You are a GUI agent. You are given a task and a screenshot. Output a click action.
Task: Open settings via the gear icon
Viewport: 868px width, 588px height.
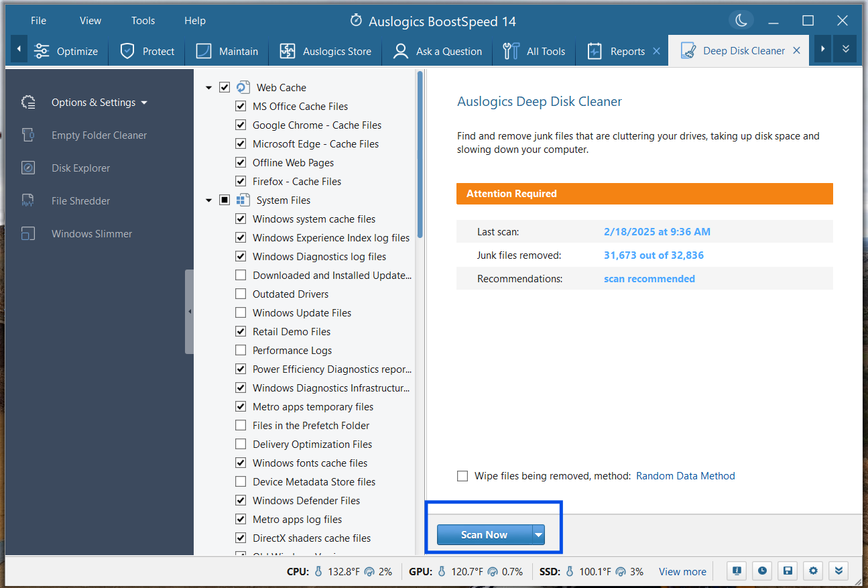pyautogui.click(x=813, y=571)
